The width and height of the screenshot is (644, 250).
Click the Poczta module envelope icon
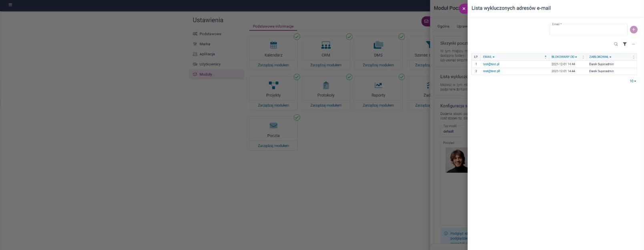pos(273,125)
